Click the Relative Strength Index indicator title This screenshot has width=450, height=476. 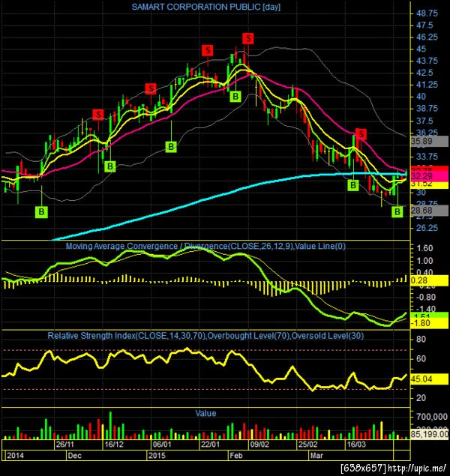[205, 336]
